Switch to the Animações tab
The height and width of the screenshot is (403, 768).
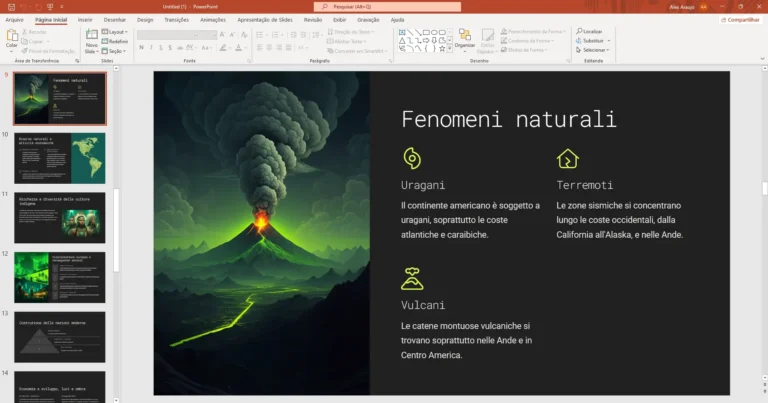click(x=213, y=20)
